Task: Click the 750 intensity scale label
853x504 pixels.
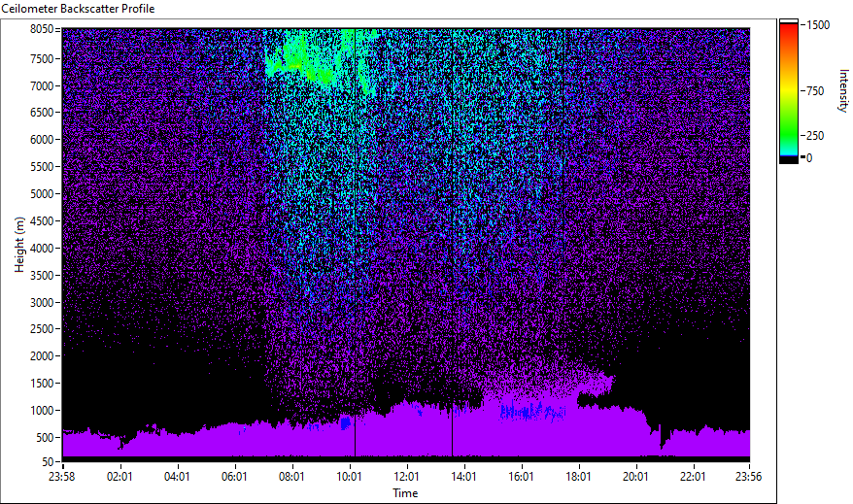Action: click(815, 91)
